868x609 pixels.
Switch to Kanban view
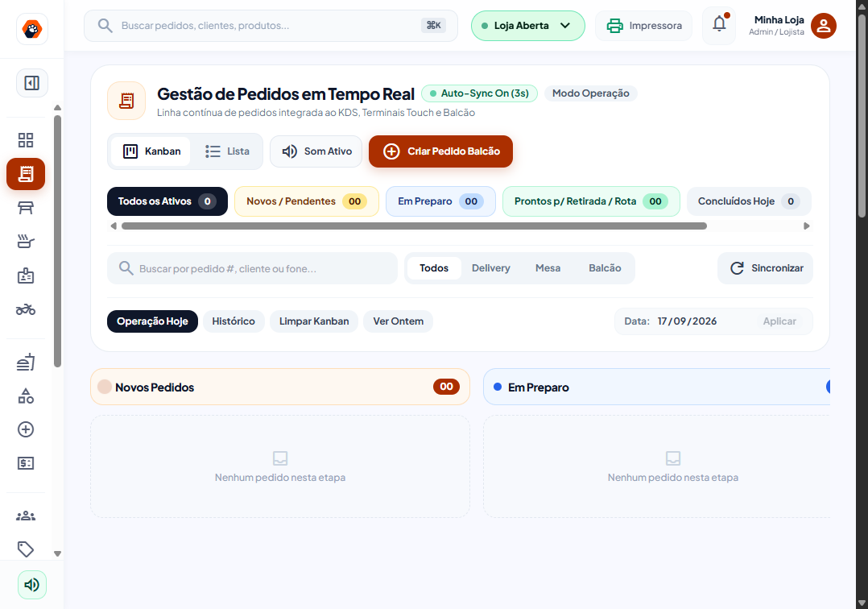(151, 151)
